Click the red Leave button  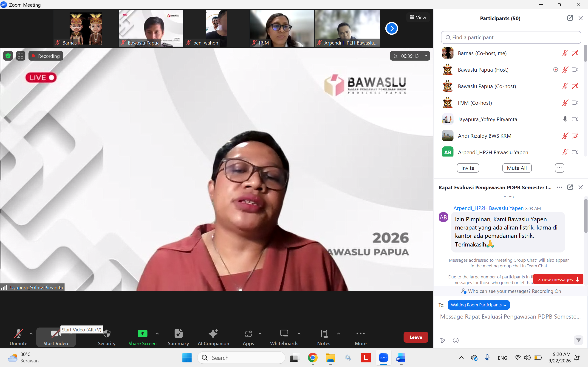click(x=416, y=337)
